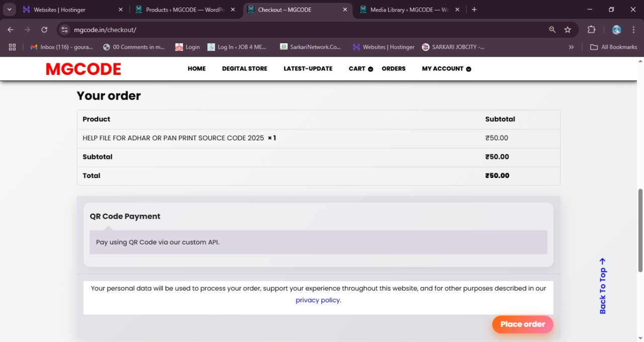
Task: Click the zoom magnifier icon in address bar
Action: click(552, 30)
